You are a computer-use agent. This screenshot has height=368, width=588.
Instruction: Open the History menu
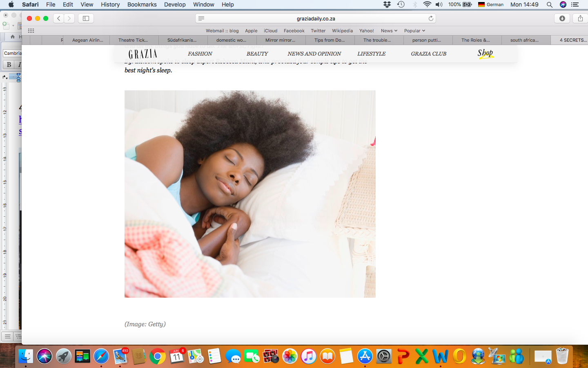[110, 4]
